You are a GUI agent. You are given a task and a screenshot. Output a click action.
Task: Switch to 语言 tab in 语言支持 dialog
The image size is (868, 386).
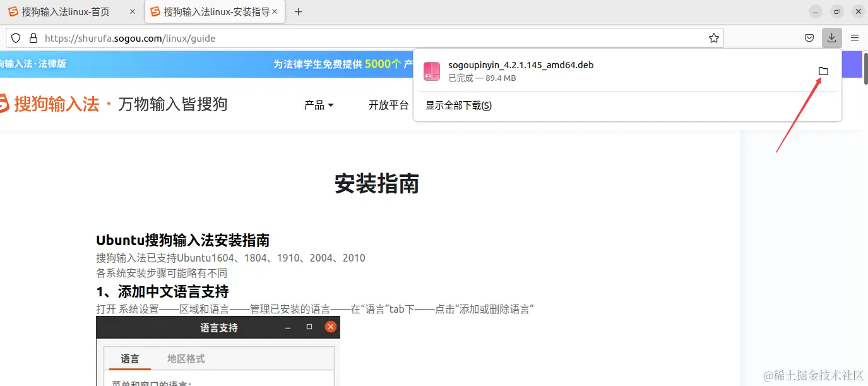(x=130, y=358)
